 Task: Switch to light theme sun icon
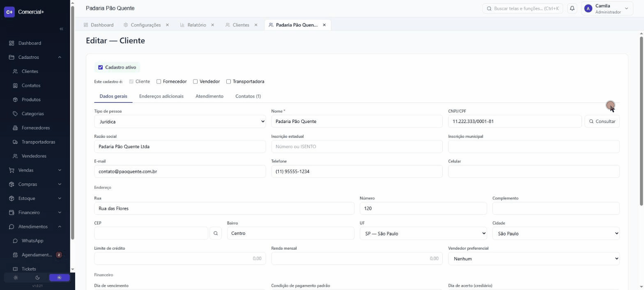click(x=16, y=278)
